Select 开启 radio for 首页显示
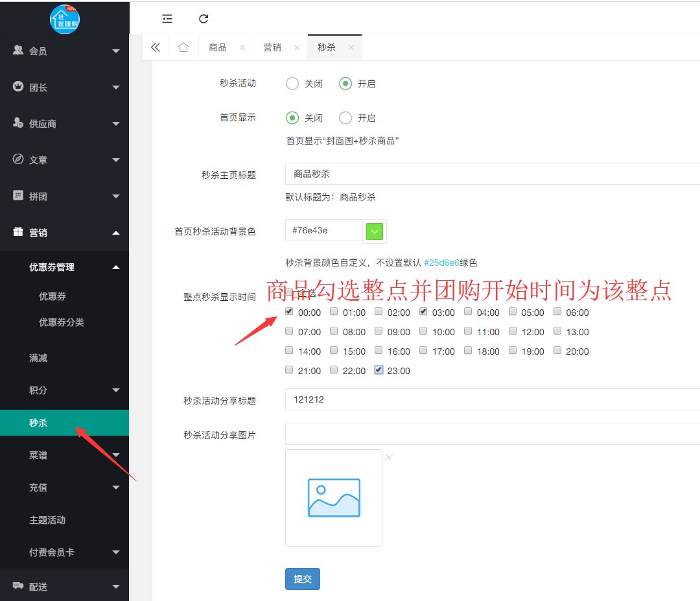This screenshot has height=601, width=700. pos(345,117)
